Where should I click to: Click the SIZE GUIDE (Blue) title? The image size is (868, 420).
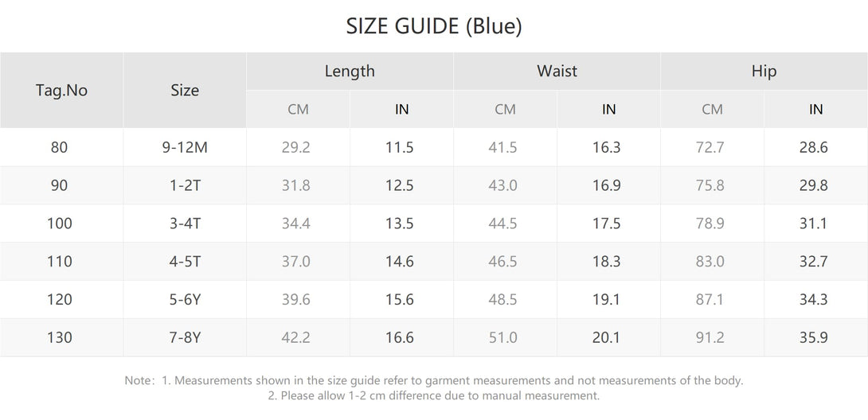[x=433, y=26]
